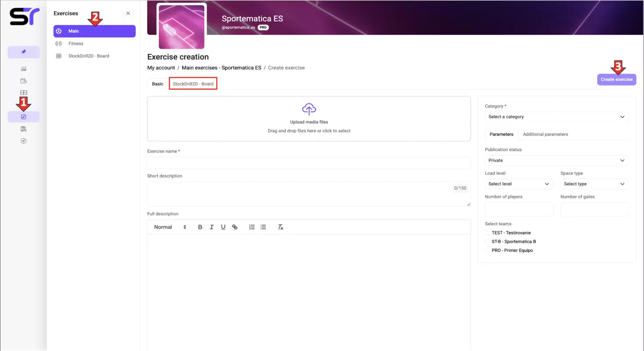Click the Create exercise breadcrumb text
This screenshot has height=351, width=644.
(x=286, y=68)
